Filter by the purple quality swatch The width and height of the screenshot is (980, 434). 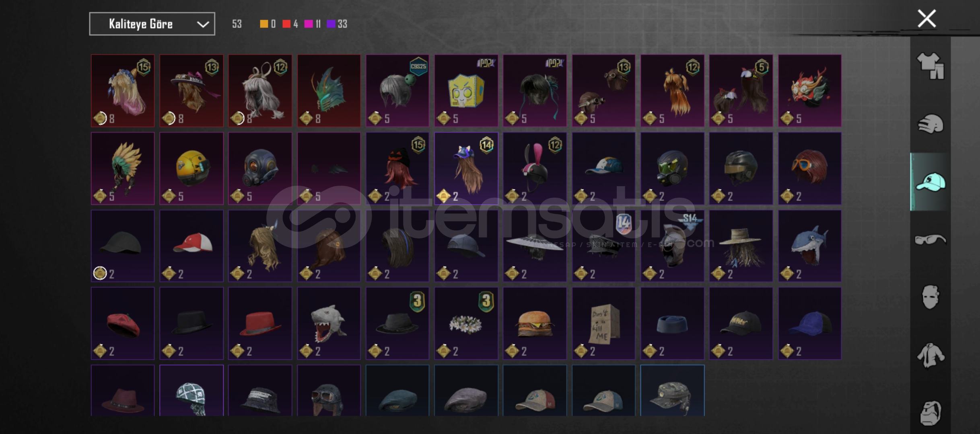tap(331, 24)
